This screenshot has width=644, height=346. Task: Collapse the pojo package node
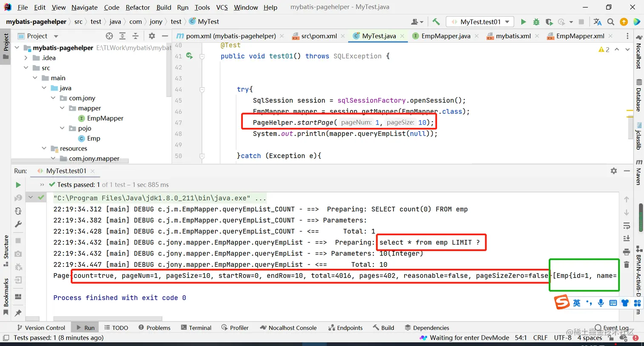pyautogui.click(x=62, y=128)
